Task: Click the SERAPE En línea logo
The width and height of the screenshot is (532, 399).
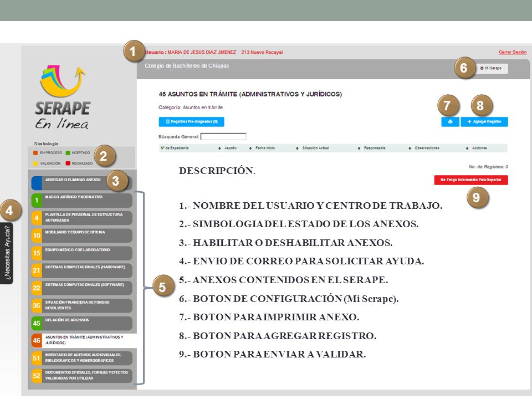Action: pyautogui.click(x=63, y=98)
